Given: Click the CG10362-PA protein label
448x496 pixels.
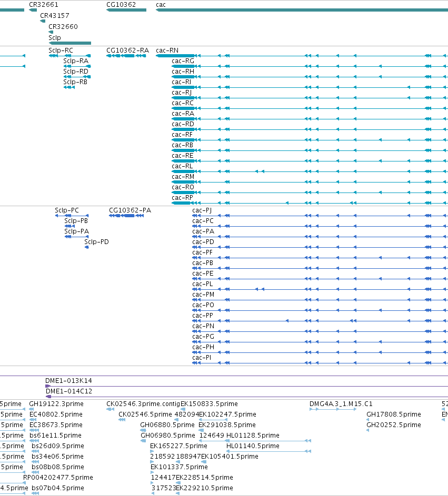Looking at the screenshot, I should point(130,210).
